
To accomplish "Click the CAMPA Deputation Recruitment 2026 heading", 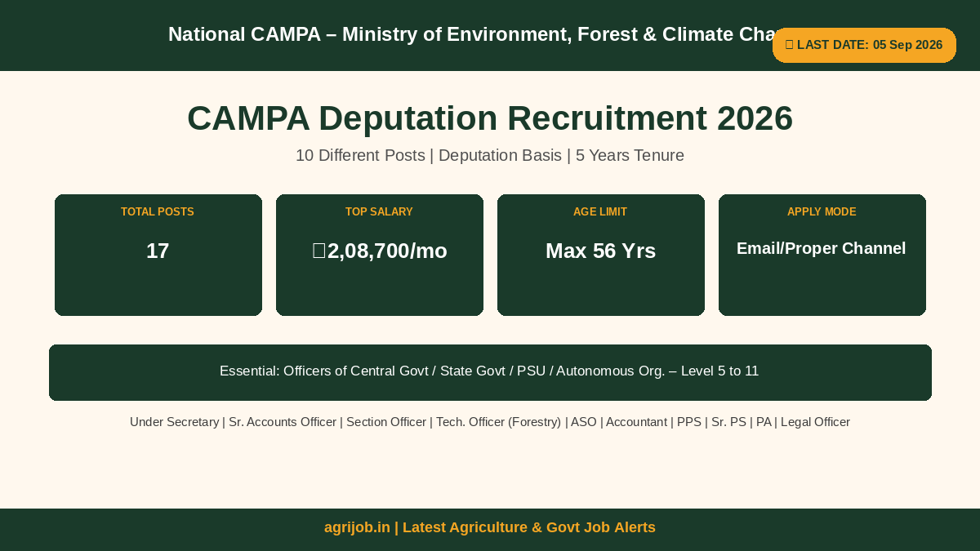I will tap(490, 118).
